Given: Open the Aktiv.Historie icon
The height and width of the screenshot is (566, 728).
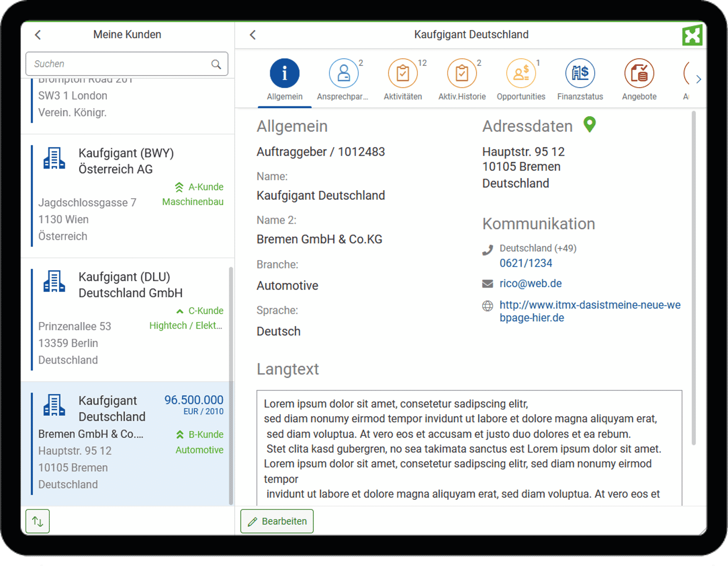Looking at the screenshot, I should coord(462,73).
